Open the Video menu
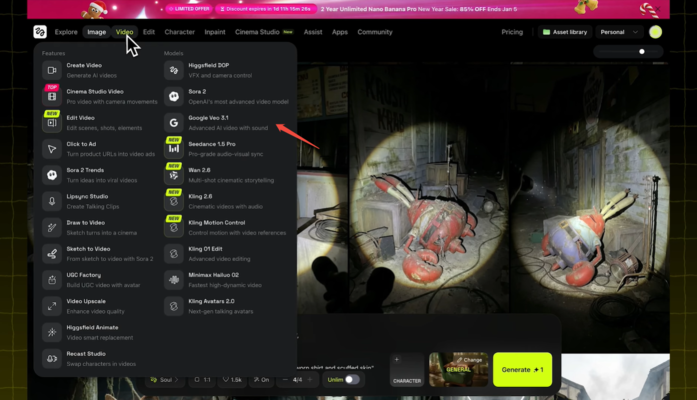 pyautogui.click(x=124, y=32)
